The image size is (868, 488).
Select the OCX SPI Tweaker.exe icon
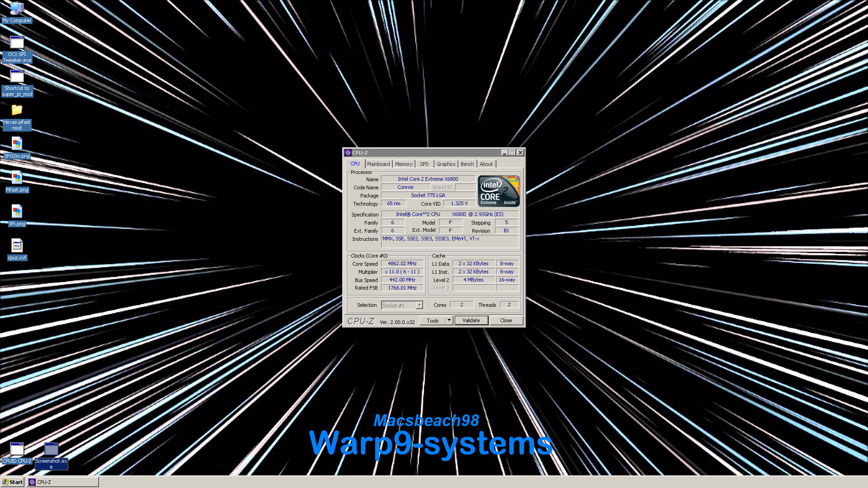[x=17, y=49]
